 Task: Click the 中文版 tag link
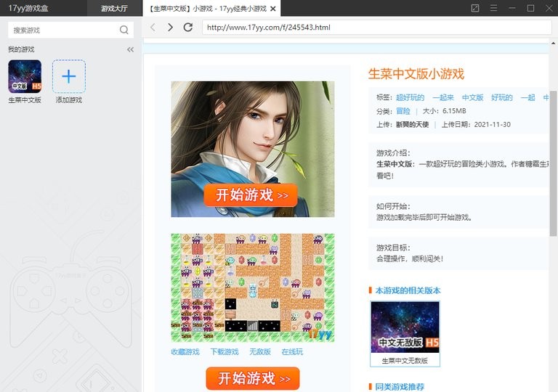[472, 97]
